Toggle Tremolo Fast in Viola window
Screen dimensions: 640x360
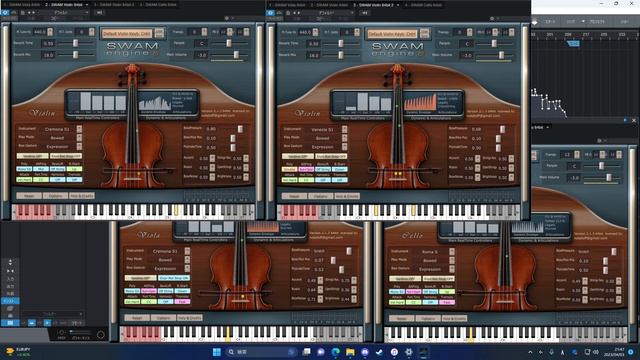[182, 302]
